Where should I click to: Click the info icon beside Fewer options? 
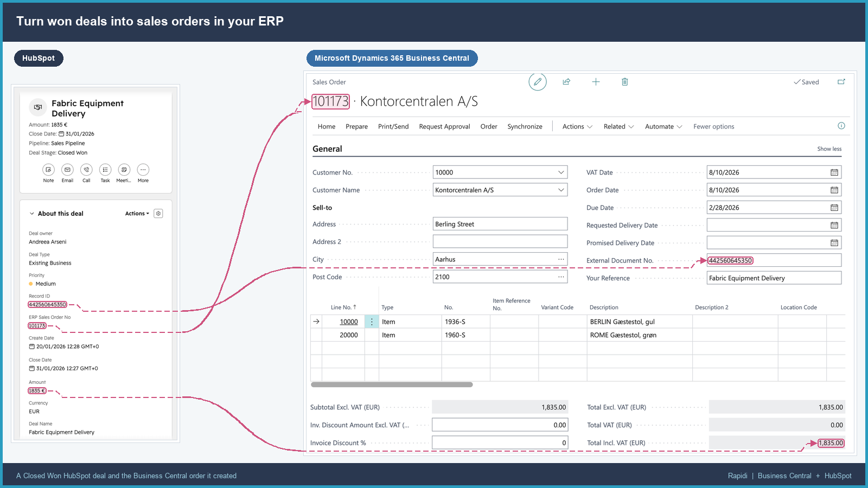(841, 126)
